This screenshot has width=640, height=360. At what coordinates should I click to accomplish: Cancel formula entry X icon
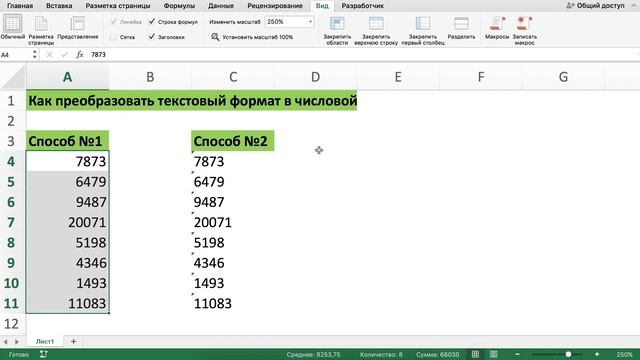pyautogui.click(x=49, y=54)
